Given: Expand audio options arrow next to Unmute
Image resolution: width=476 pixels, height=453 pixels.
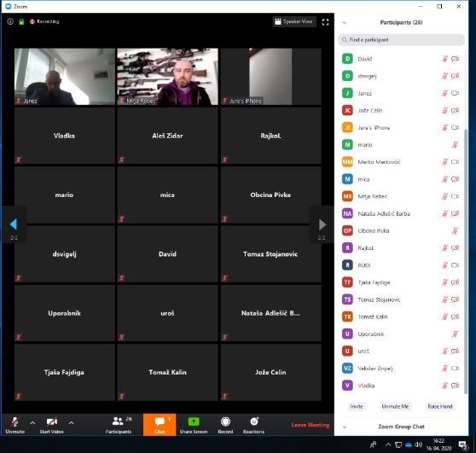Looking at the screenshot, I should click(x=32, y=422).
